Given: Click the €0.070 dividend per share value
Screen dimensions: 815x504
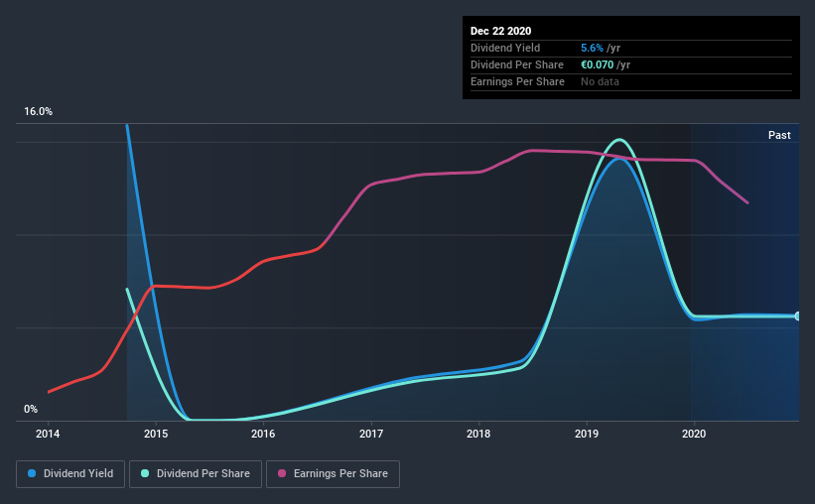Looking at the screenshot, I should point(598,64).
